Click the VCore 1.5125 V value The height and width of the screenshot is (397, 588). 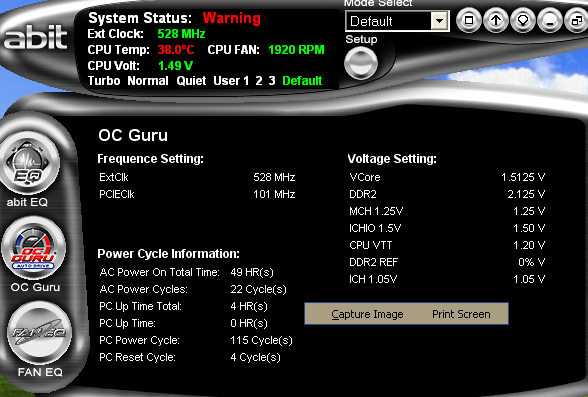coord(523,177)
